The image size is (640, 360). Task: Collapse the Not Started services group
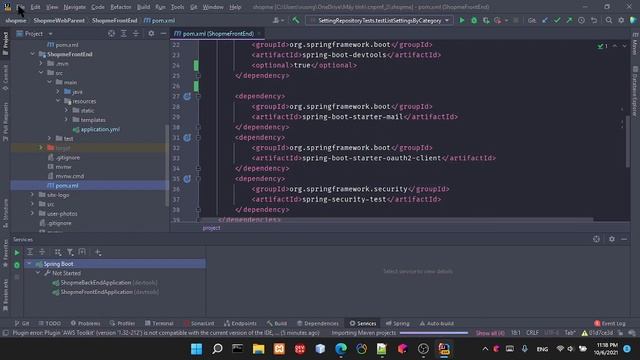point(38,273)
